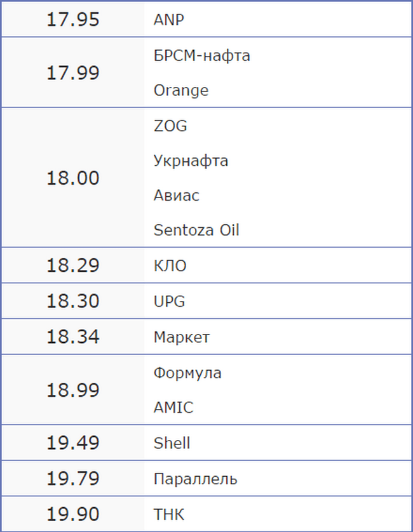Click the Sentoza Oil name
The image size is (413, 532).
pos(196,230)
